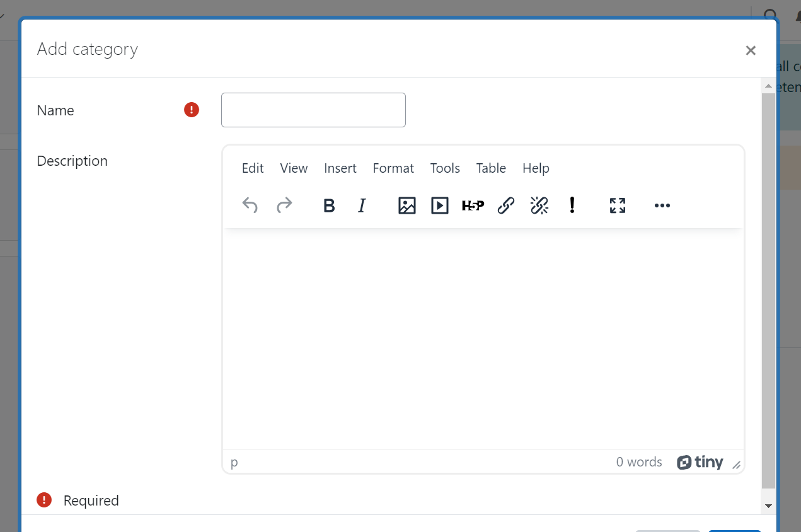This screenshot has width=801, height=532.
Task: Open the Edit menu
Action: point(253,168)
